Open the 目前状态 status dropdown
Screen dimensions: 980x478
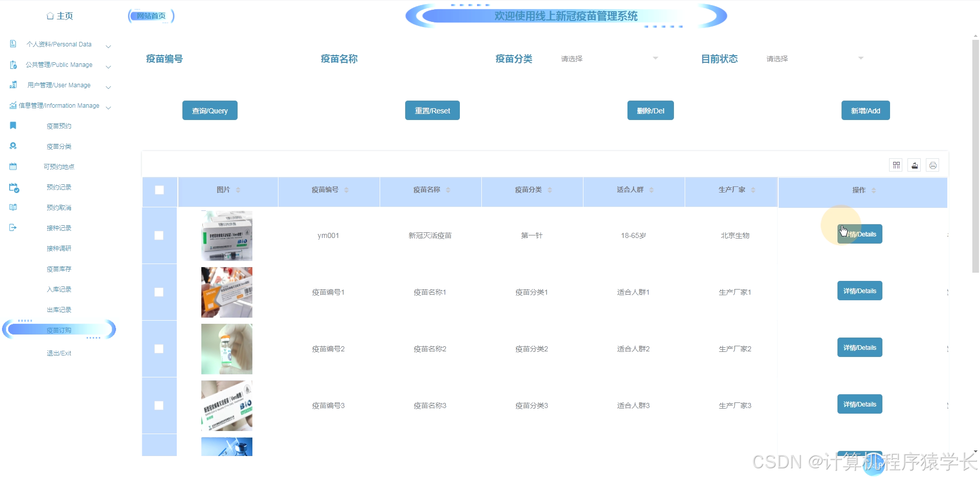pyautogui.click(x=813, y=58)
